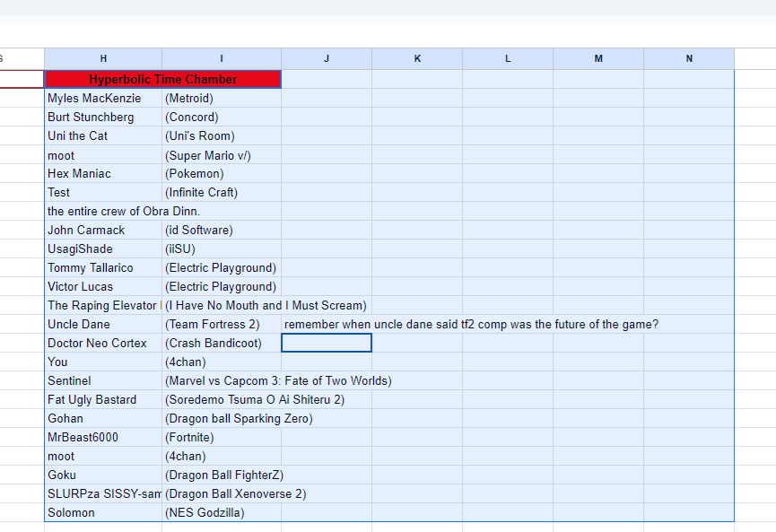776x532 pixels.
Task: Select the (id Software) cell
Action: pos(222,231)
